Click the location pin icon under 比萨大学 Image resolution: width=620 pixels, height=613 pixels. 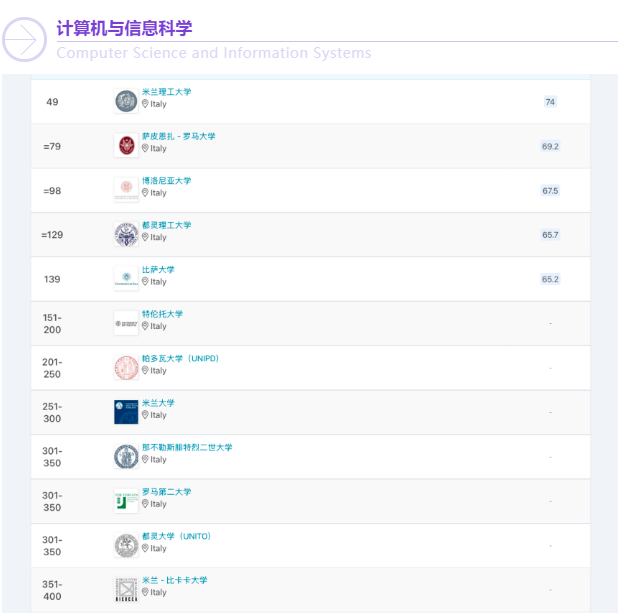[x=145, y=281]
